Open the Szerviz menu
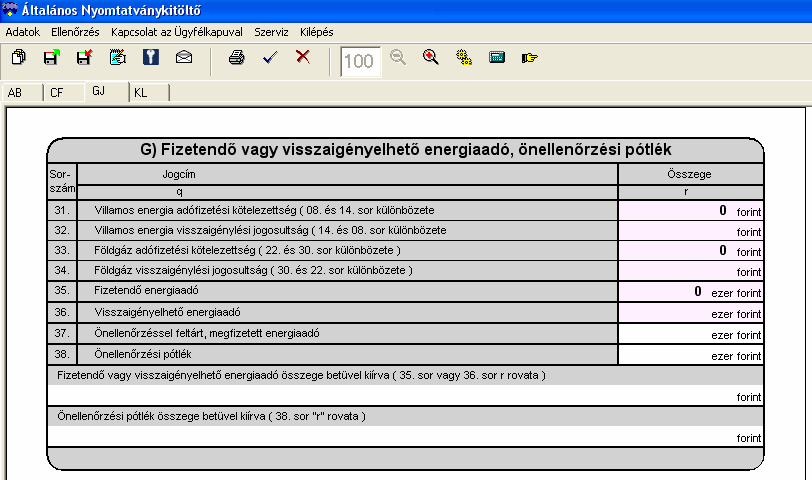Image resolution: width=812 pixels, height=480 pixels. [x=271, y=32]
